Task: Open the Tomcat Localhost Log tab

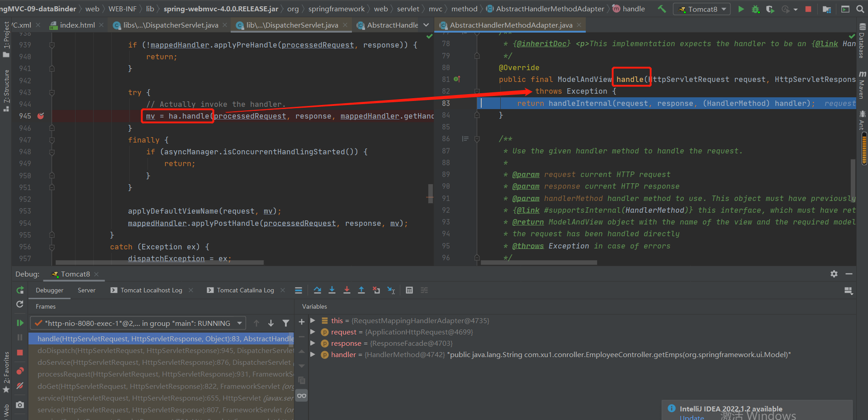Action: coord(147,290)
